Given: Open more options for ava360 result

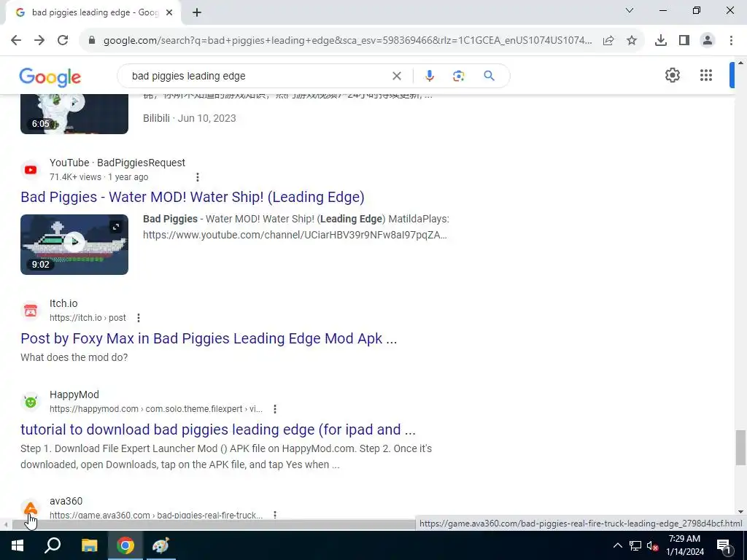Looking at the screenshot, I should [275, 515].
